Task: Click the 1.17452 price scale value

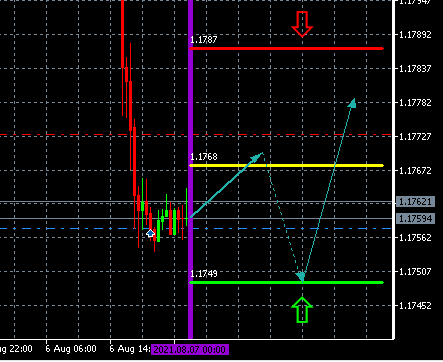Action: click(415, 306)
